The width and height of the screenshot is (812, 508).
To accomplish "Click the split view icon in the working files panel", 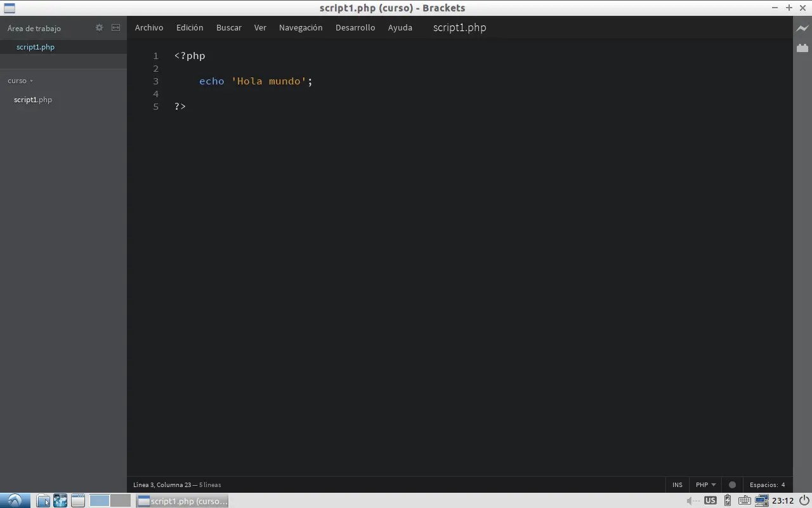I will 115,28.
